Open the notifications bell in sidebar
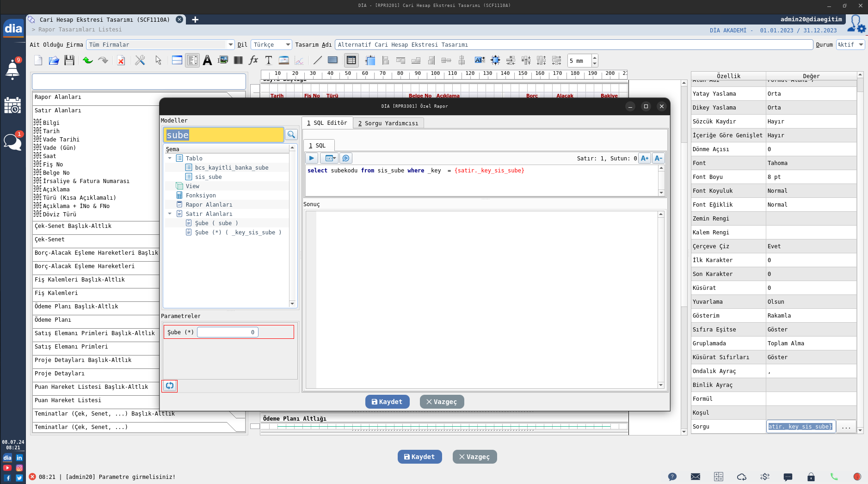The width and height of the screenshot is (868, 484). (12, 69)
